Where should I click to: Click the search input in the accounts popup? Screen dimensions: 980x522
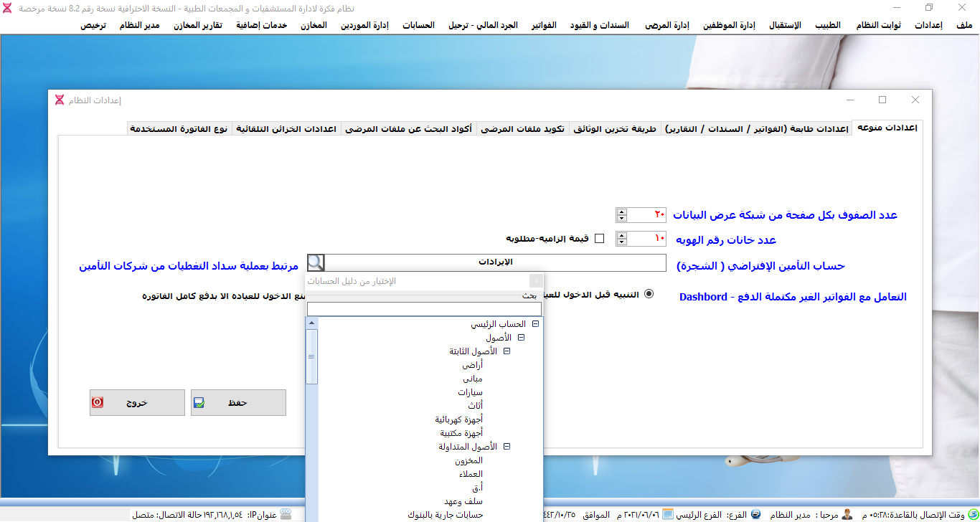pos(424,309)
